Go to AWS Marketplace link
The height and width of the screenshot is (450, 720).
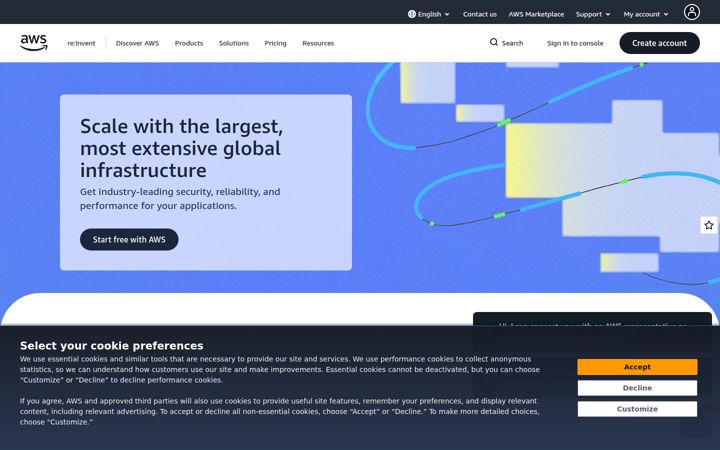pos(536,14)
